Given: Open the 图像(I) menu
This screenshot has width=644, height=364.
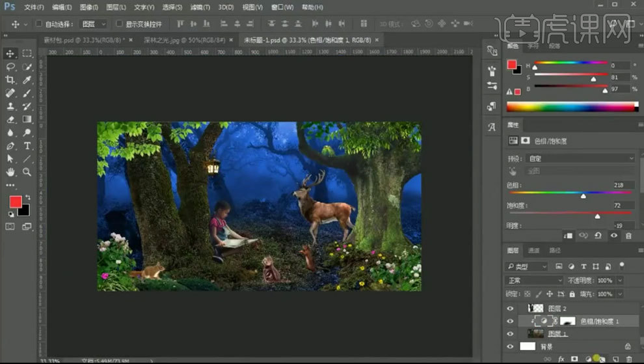Looking at the screenshot, I should 89,7.
